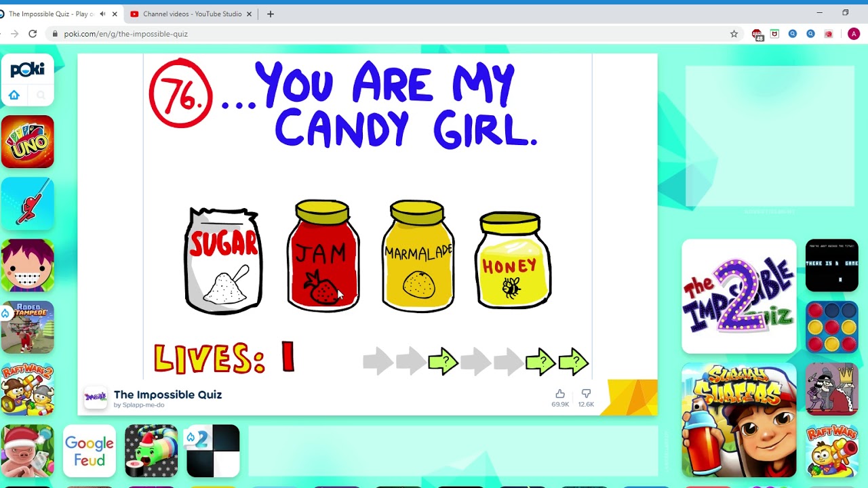Close the YouTube Studio tab
The height and width of the screenshot is (488, 868).
(x=250, y=14)
